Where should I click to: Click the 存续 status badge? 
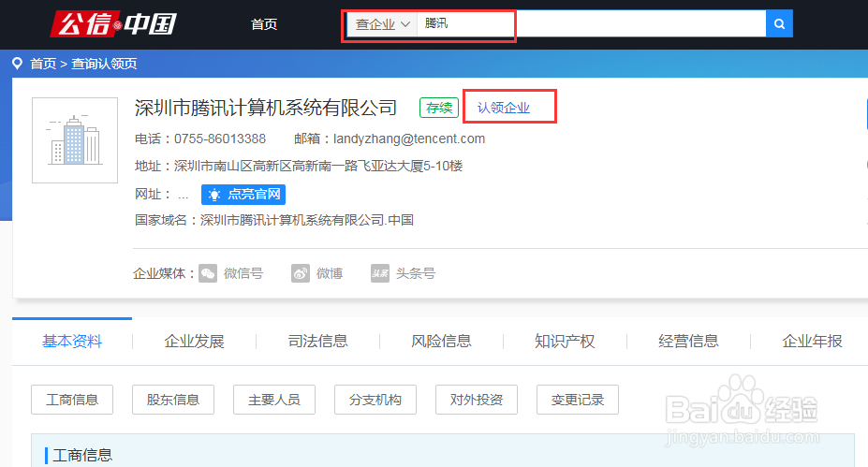pyautogui.click(x=439, y=108)
